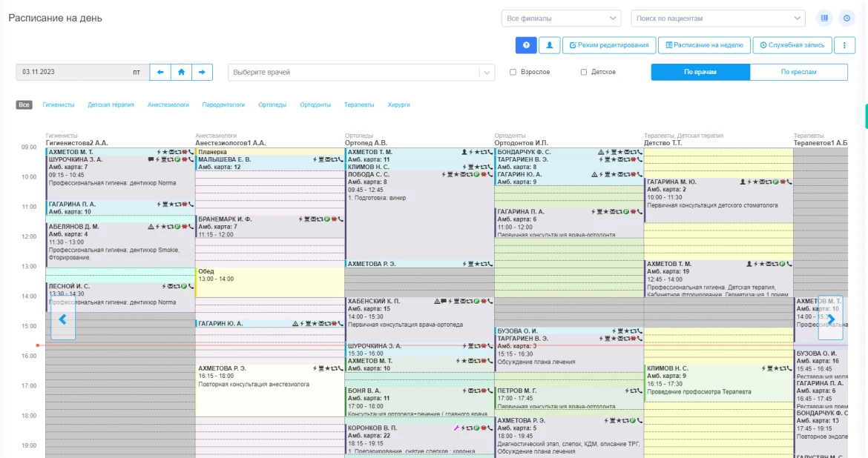Open the Выберите врачей dropdown
Image resolution: width=868 pixels, height=458 pixels.
[361, 72]
